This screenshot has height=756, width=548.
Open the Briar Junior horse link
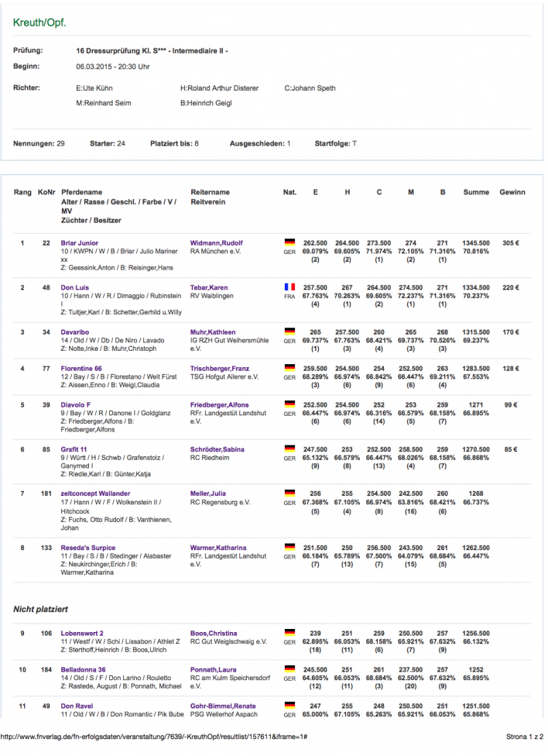(x=80, y=242)
